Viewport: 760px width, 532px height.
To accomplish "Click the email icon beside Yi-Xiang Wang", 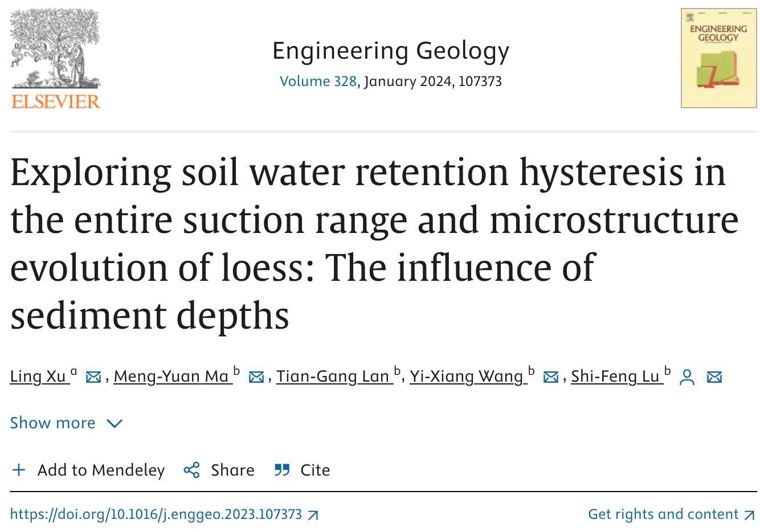I will tap(551, 377).
